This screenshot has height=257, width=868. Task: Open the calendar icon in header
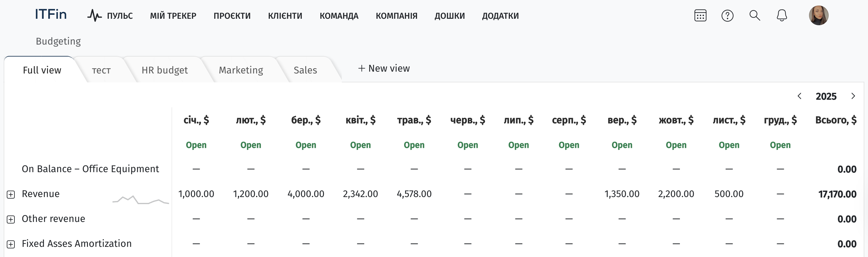pyautogui.click(x=700, y=16)
